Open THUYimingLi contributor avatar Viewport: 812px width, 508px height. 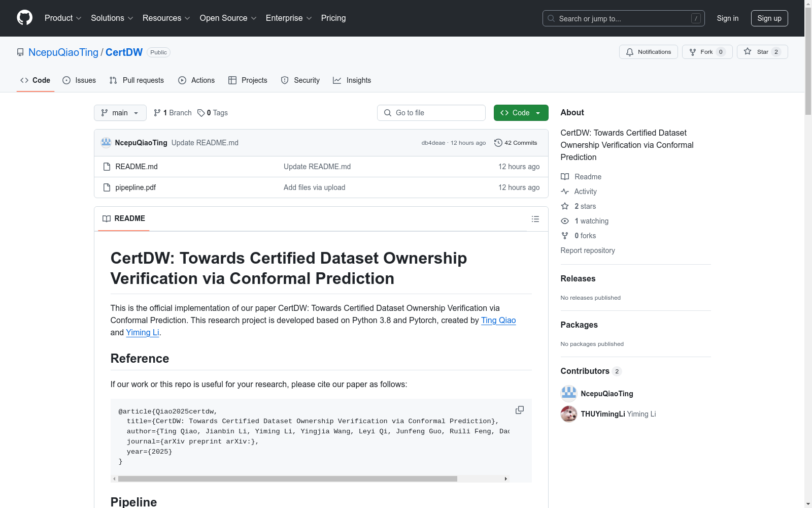(x=569, y=414)
